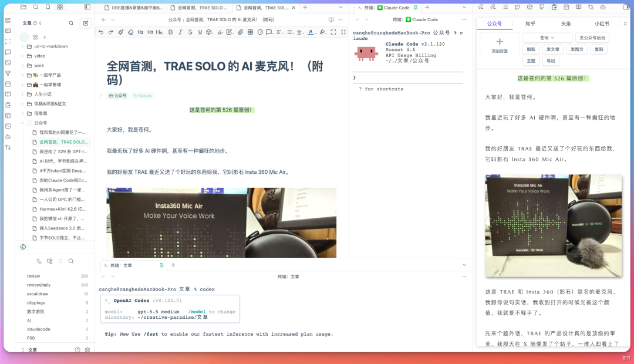The image size is (634, 364).
Task: Apply H2 heading formatting
Action: tap(140, 32)
